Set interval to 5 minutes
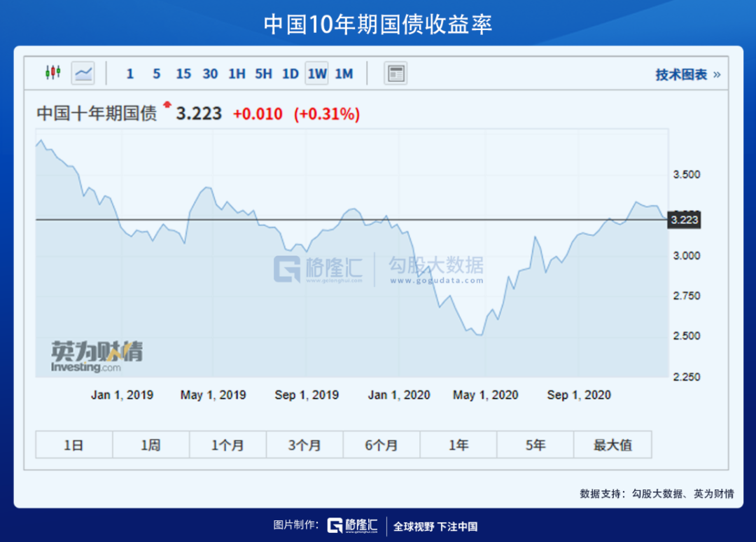This screenshot has height=542, width=756. coord(156,74)
